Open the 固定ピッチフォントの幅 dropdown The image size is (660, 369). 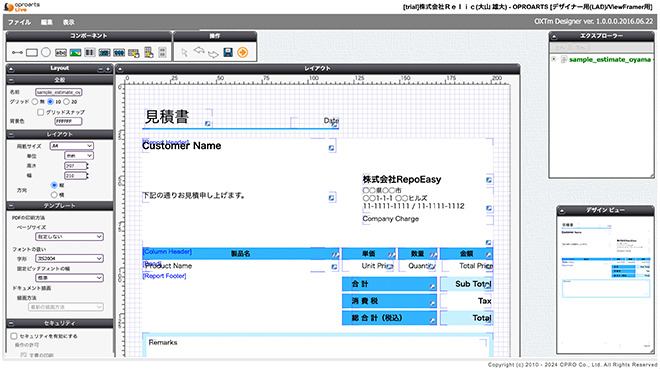click(x=69, y=278)
